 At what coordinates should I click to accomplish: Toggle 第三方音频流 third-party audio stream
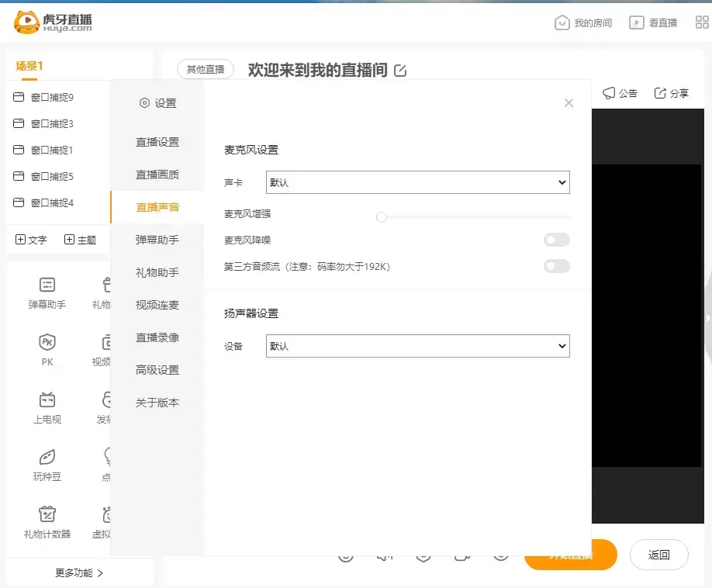click(556, 266)
